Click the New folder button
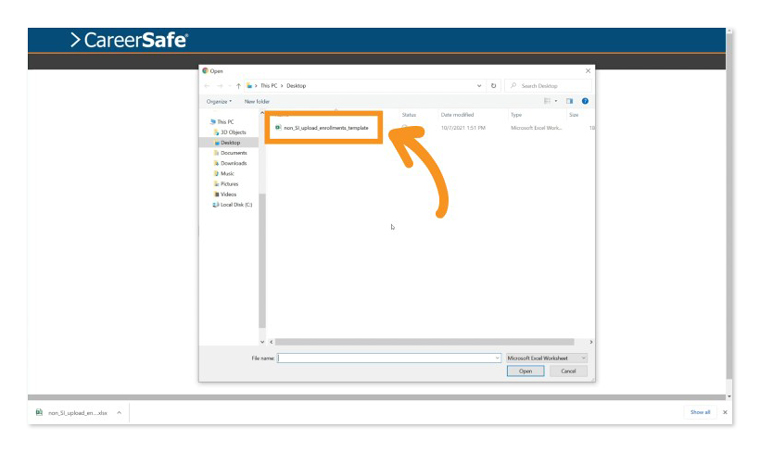This screenshot has width=760, height=452. point(257,101)
